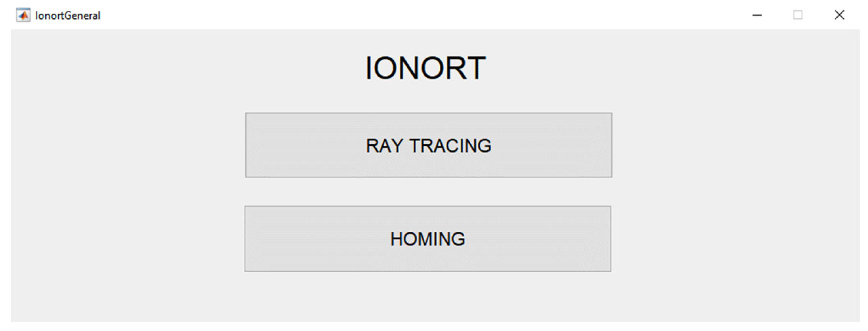Close the IonortGeneral window
The height and width of the screenshot is (331, 868).
[x=839, y=15]
